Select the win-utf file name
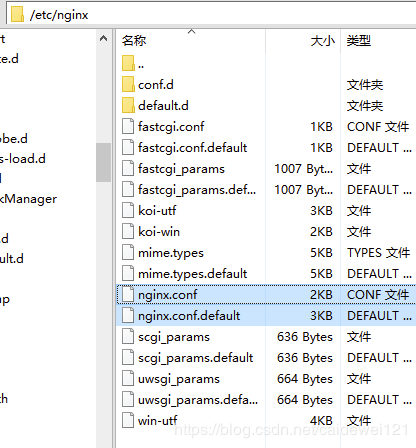416x448 pixels. [x=158, y=421]
